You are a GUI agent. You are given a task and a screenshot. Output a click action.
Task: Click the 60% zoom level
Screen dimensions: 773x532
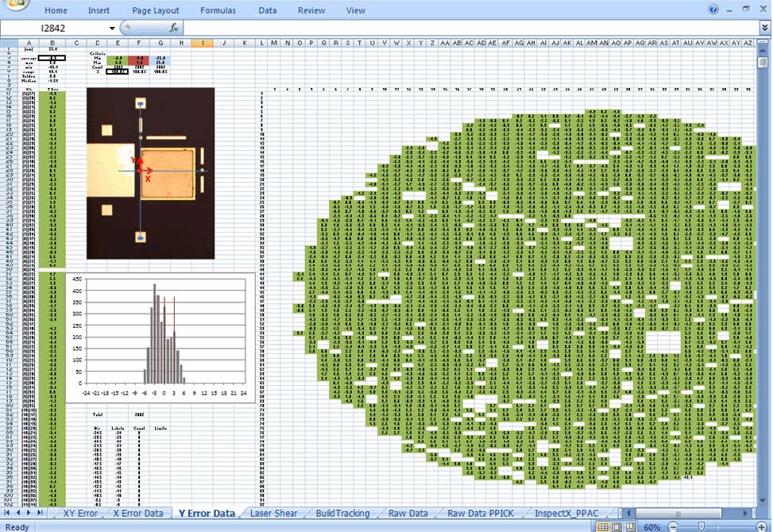651,527
